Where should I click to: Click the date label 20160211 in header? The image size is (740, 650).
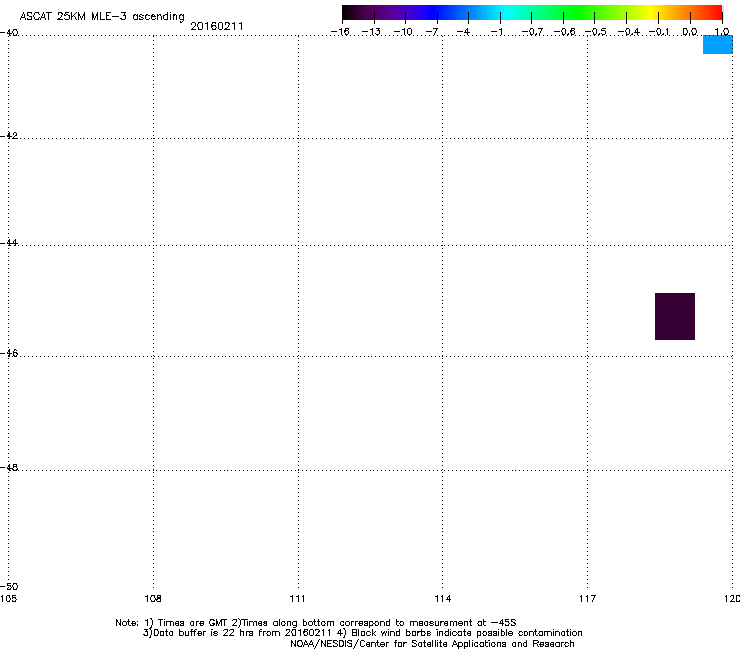(217, 26)
